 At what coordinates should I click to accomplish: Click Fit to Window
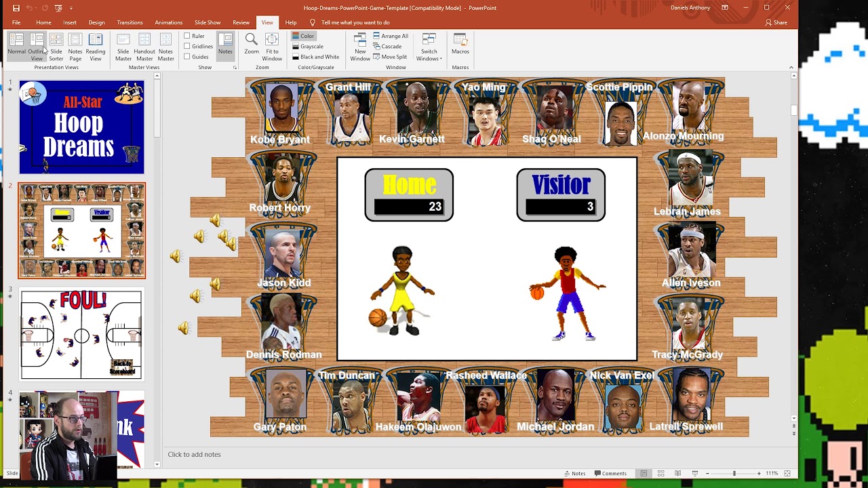click(272, 47)
